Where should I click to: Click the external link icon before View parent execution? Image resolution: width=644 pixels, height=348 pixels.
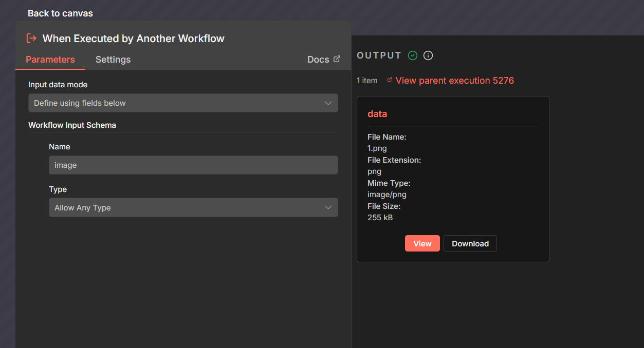tap(390, 80)
